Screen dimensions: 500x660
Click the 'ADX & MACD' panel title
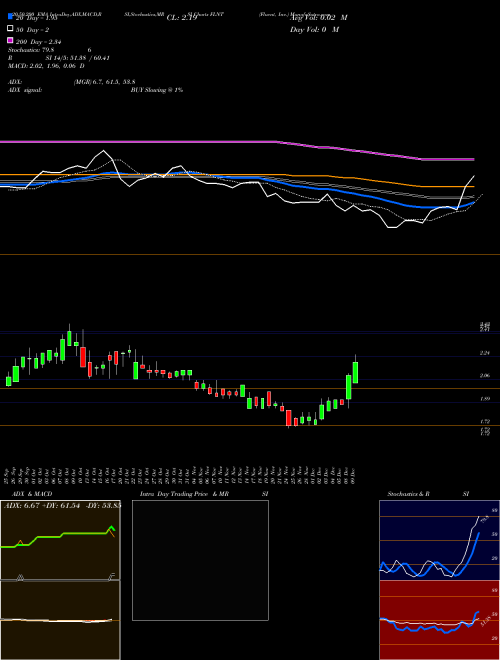(x=32, y=494)
